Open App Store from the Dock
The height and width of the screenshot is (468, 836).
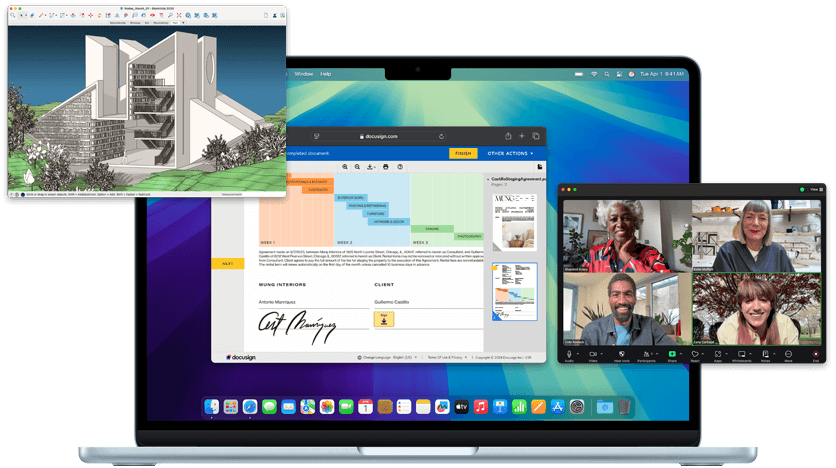tap(557, 407)
